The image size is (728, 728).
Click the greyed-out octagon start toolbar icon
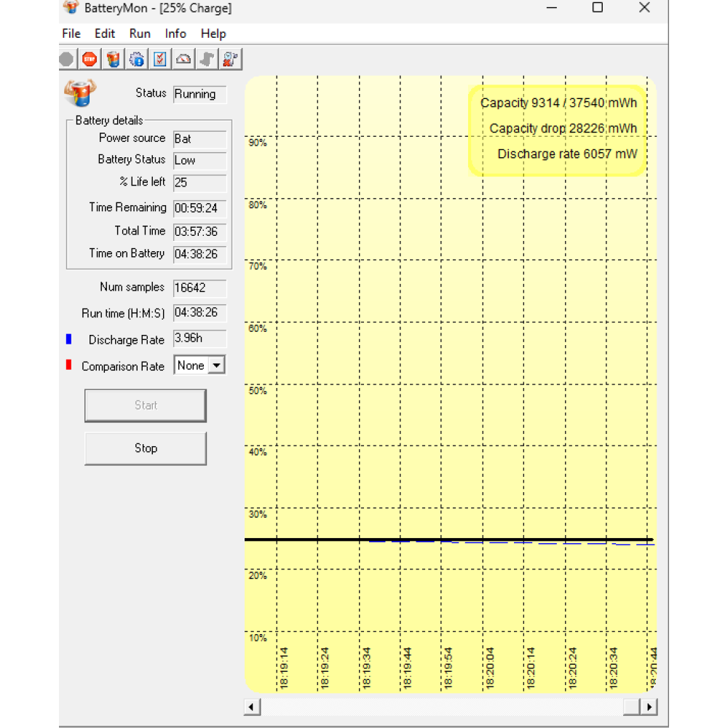click(66, 59)
